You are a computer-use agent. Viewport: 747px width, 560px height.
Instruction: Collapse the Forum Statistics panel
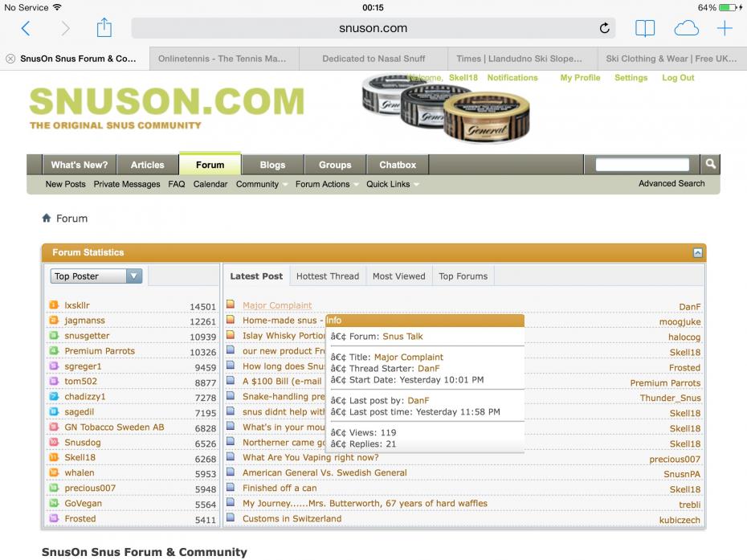click(697, 252)
